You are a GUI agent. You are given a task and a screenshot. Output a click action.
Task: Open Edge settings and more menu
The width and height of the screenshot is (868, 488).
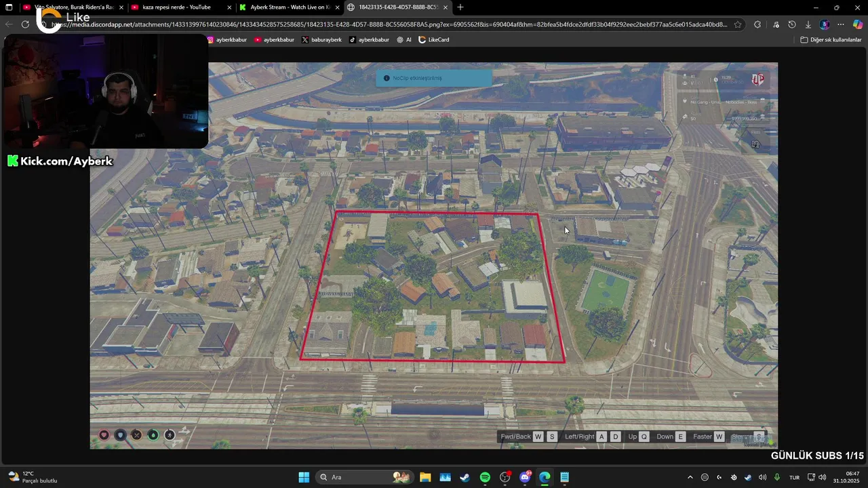(x=841, y=24)
